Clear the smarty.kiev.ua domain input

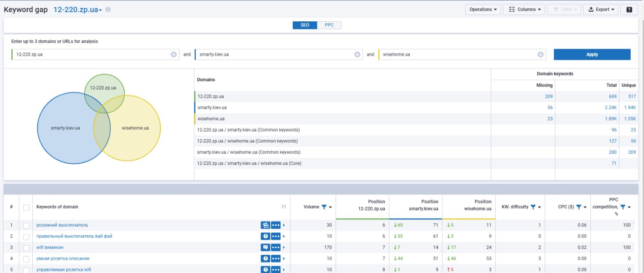tap(357, 54)
